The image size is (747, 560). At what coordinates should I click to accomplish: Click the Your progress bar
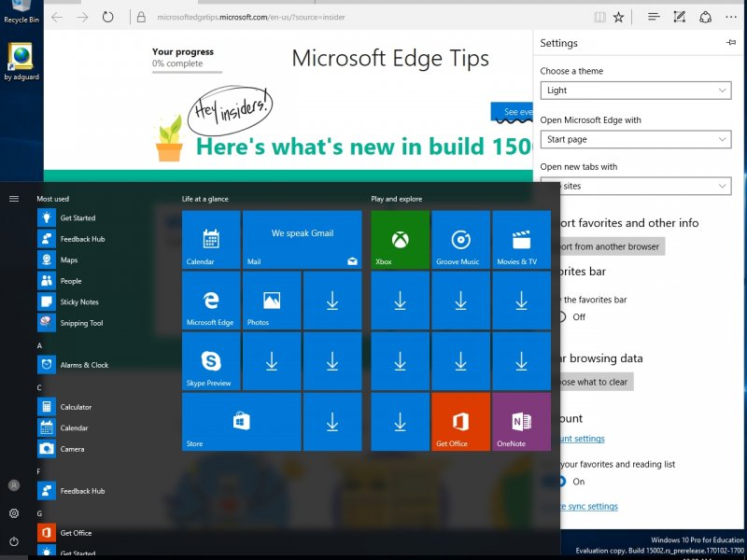(187, 73)
